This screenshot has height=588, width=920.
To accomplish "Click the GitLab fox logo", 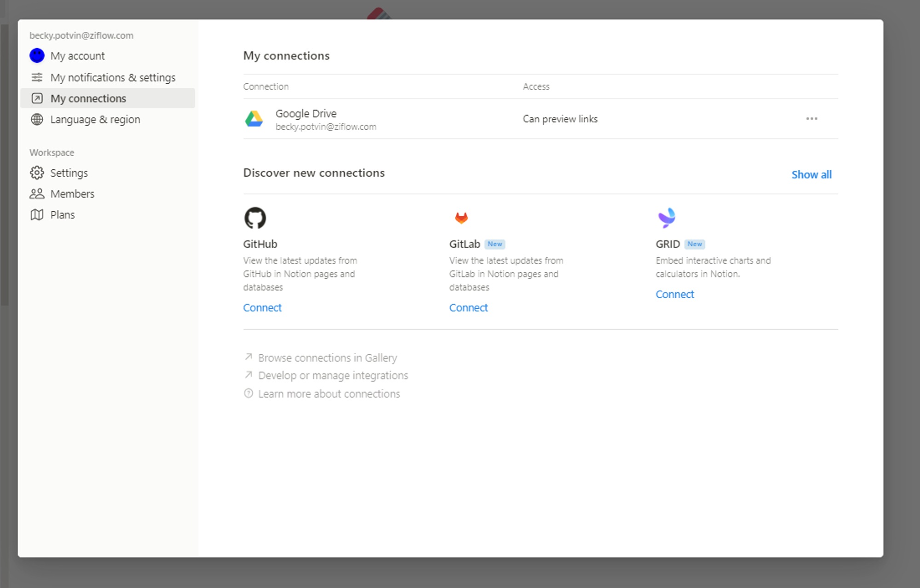I will click(x=461, y=218).
